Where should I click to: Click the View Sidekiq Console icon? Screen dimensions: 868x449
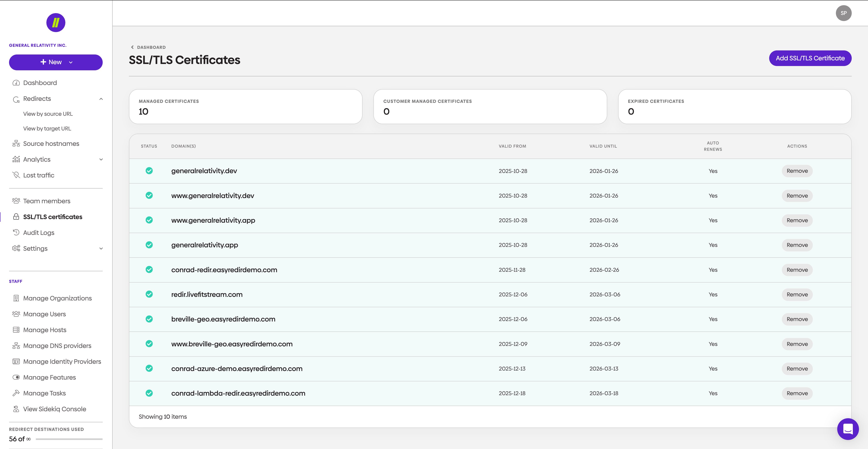[16, 409]
